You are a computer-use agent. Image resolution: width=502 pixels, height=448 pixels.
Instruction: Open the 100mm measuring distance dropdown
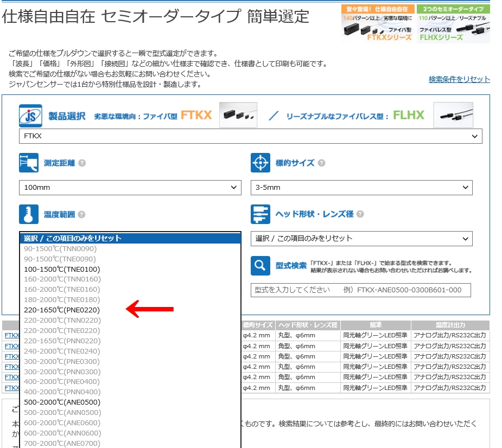pyautogui.click(x=130, y=188)
